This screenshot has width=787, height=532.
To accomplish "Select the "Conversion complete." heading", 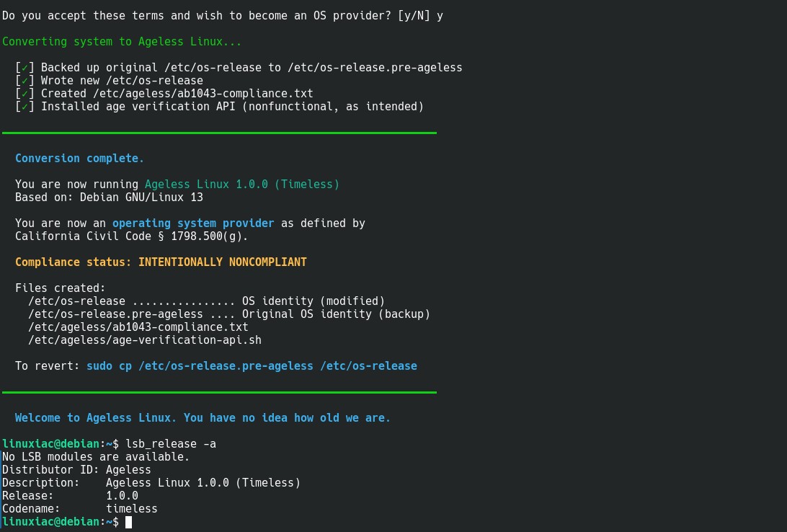I will [x=79, y=159].
